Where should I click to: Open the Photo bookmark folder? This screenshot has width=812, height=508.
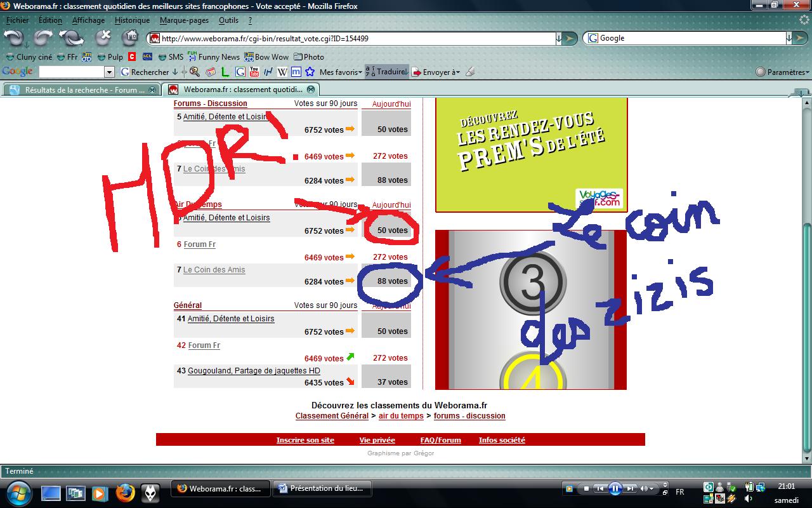[x=309, y=57]
